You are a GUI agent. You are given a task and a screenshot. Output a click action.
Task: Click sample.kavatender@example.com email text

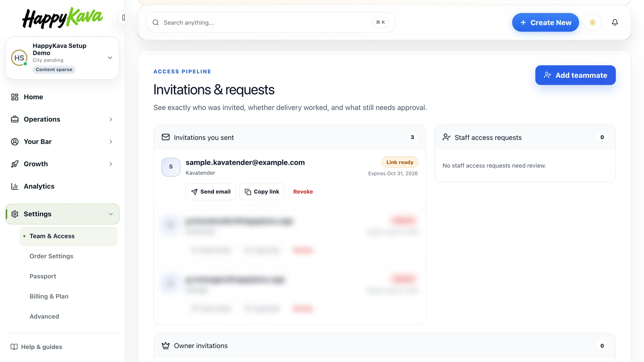[245, 162]
